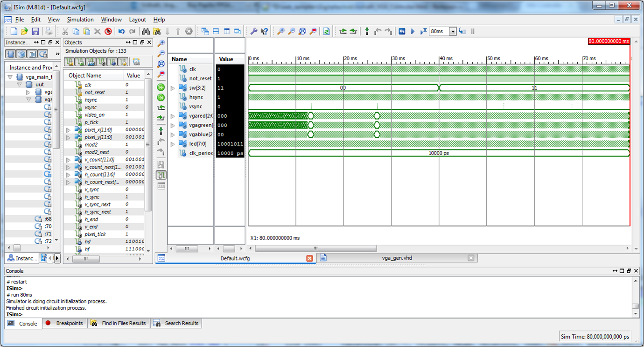Switch to the vga_gen.vhd tab

pos(397,258)
